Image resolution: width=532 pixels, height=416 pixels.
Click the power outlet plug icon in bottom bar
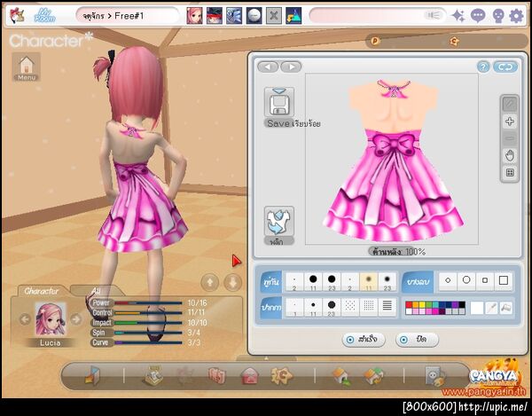coord(435,376)
